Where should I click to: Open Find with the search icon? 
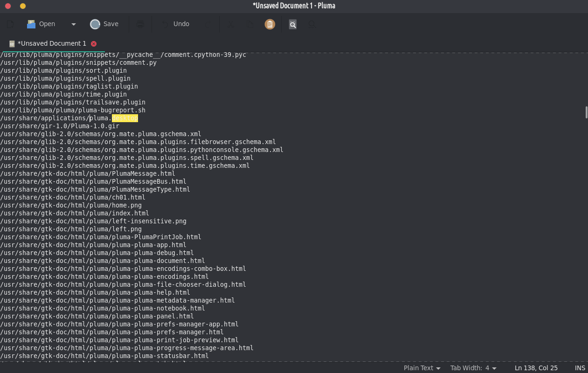click(x=293, y=24)
